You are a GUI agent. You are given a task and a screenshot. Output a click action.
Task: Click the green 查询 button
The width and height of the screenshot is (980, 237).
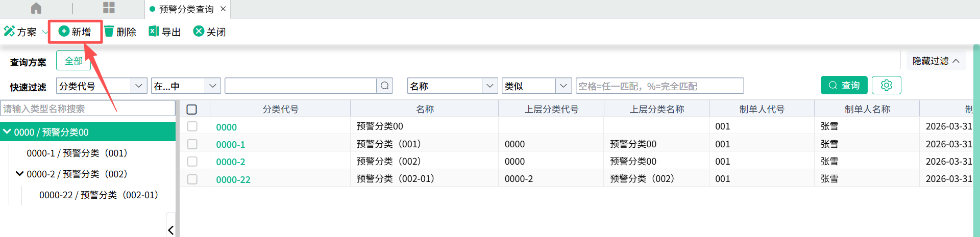tap(844, 85)
